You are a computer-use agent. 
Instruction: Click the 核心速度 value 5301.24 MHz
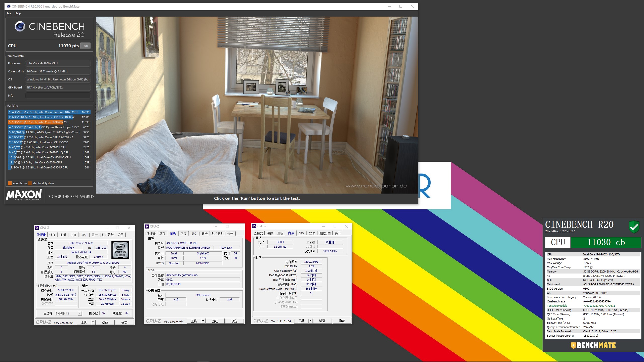[x=66, y=290]
